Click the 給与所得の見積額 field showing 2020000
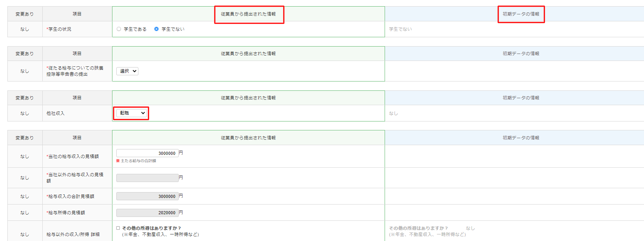Image resolution: width=644 pixels, height=241 pixels. [147, 213]
